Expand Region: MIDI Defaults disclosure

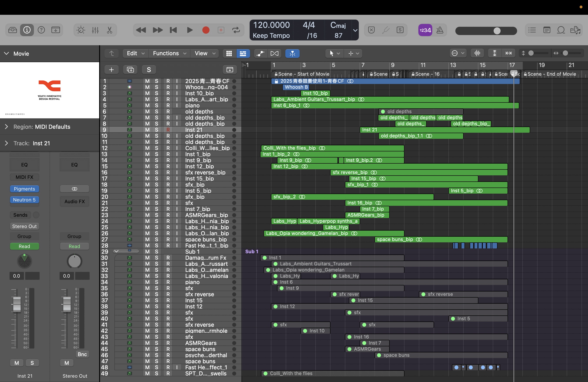pos(7,127)
